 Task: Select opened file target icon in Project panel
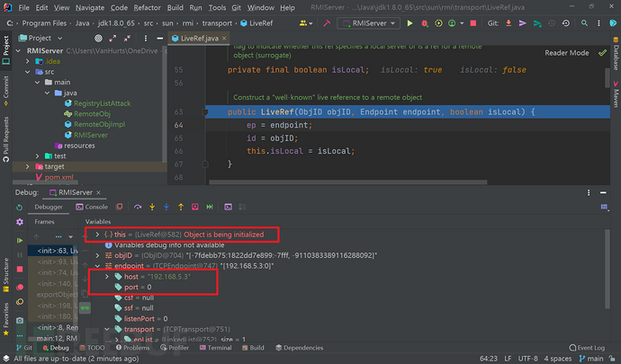pos(98,39)
